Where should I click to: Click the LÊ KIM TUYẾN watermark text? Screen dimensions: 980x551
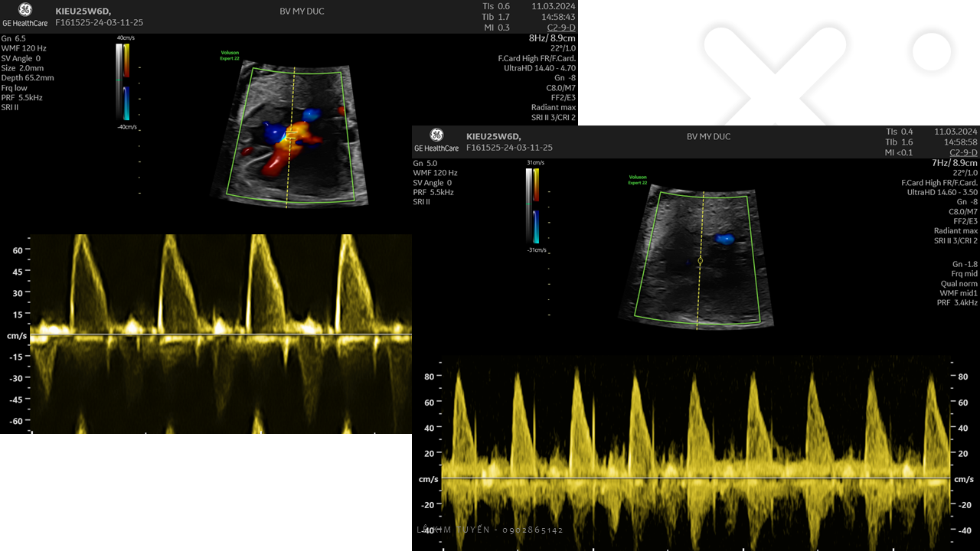point(490,530)
